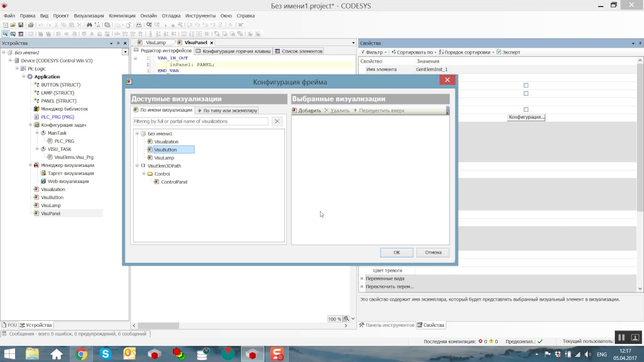The height and width of the screenshot is (362, 644).
Task: Open Outlook from the taskbar
Action: click(130, 354)
